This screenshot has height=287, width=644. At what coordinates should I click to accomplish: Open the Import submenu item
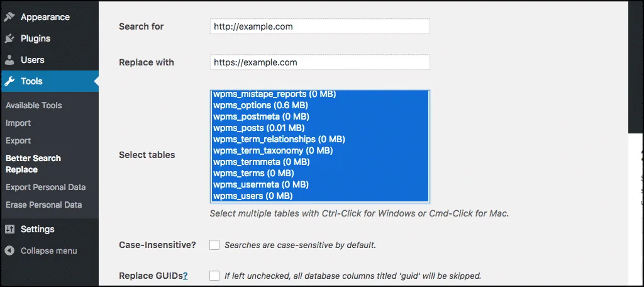point(18,123)
